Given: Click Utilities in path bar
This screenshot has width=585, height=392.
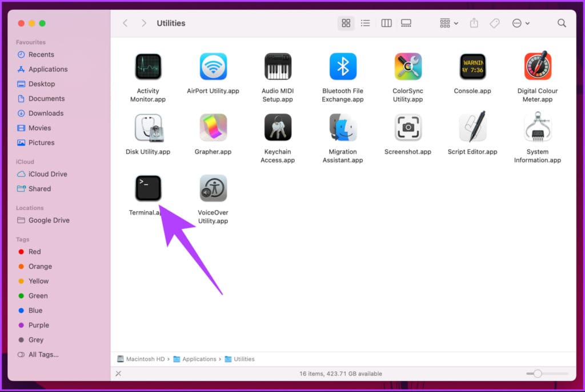Looking at the screenshot, I should click(239, 359).
